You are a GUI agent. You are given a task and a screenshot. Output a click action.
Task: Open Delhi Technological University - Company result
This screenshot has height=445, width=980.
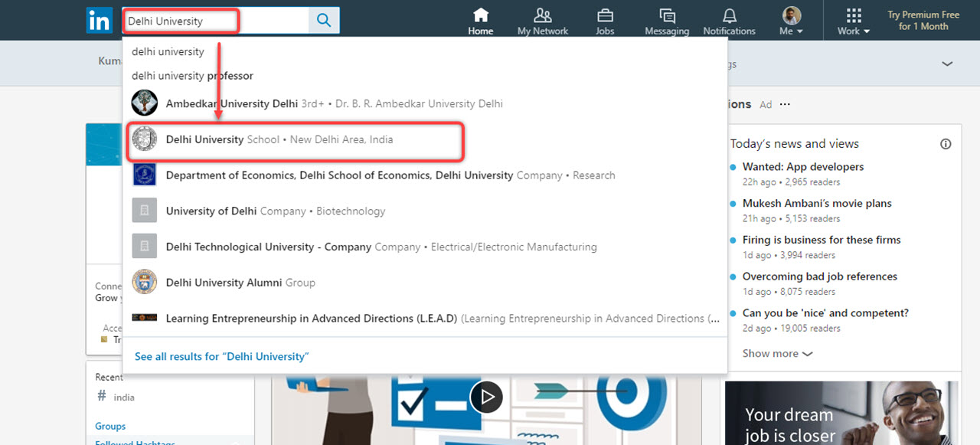(425, 247)
